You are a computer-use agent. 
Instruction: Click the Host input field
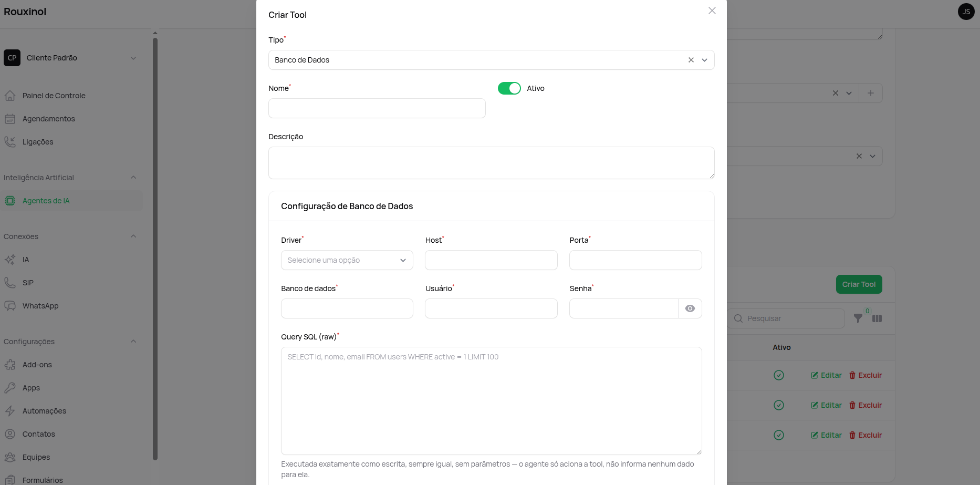coord(491,260)
